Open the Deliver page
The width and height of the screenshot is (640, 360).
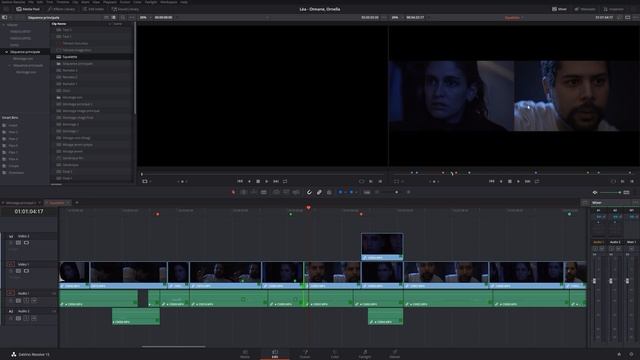click(x=395, y=354)
